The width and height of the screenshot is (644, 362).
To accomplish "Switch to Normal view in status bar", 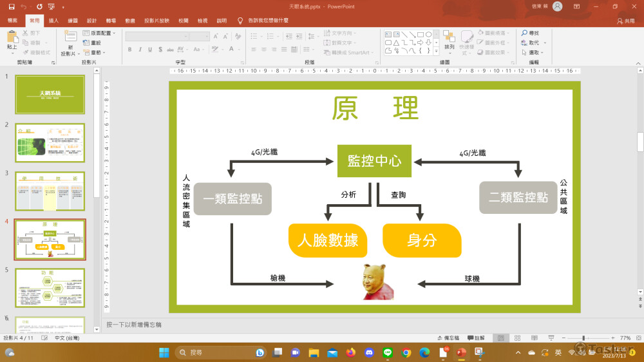I will [x=500, y=338].
